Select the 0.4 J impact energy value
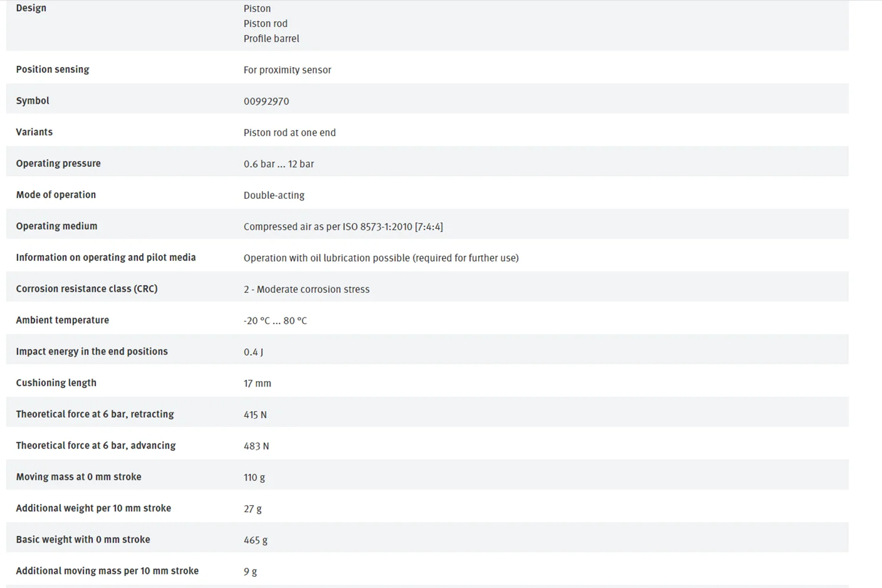The image size is (882, 588). (x=253, y=352)
